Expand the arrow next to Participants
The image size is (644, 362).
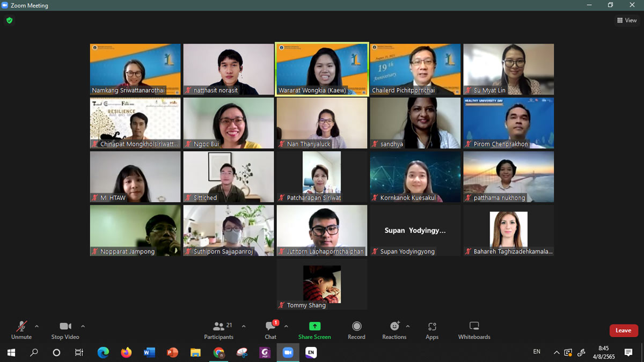(244, 326)
